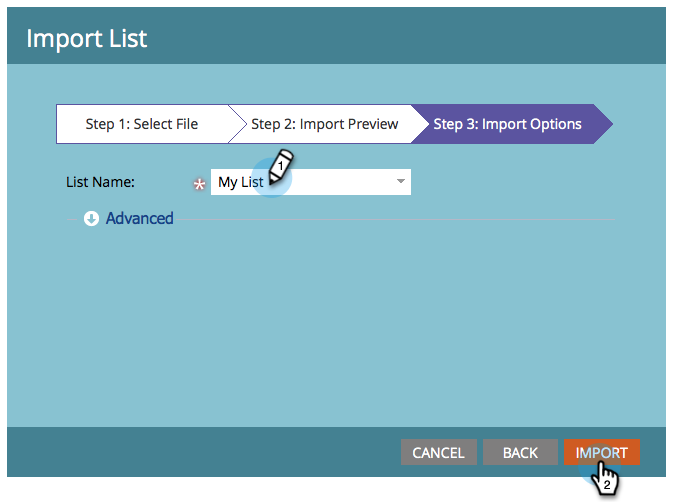Click the BACK button

[x=520, y=452]
